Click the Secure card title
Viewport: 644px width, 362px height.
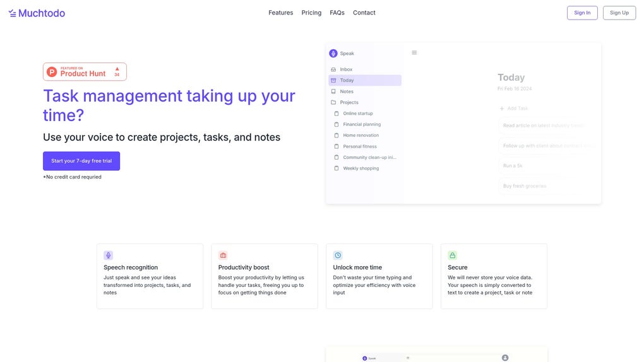pyautogui.click(x=458, y=267)
